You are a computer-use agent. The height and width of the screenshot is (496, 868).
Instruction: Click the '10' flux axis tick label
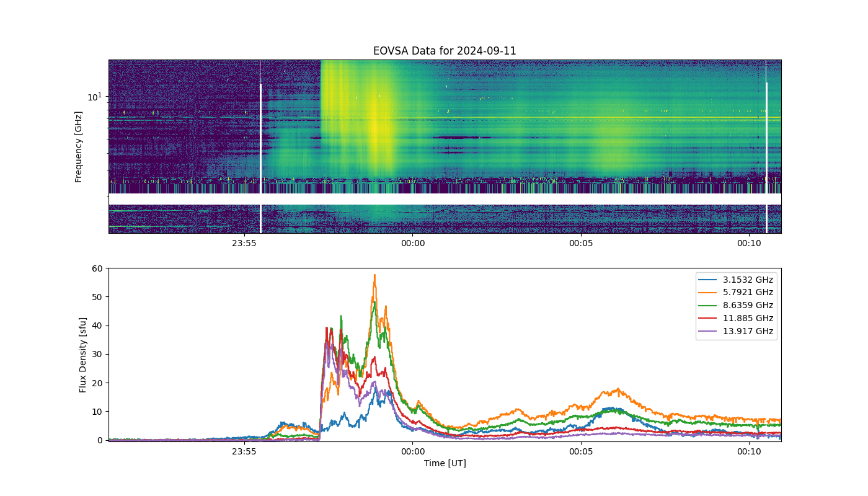point(98,412)
